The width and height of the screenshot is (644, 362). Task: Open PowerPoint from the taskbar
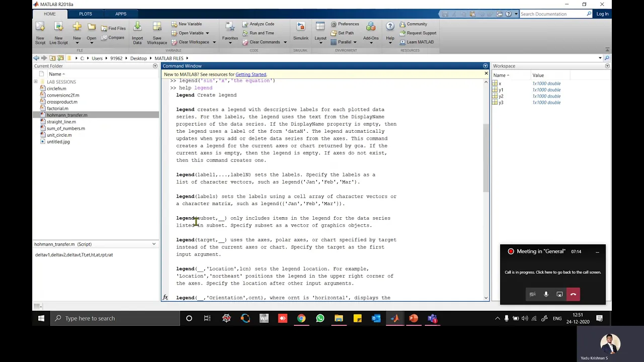[x=414, y=318]
